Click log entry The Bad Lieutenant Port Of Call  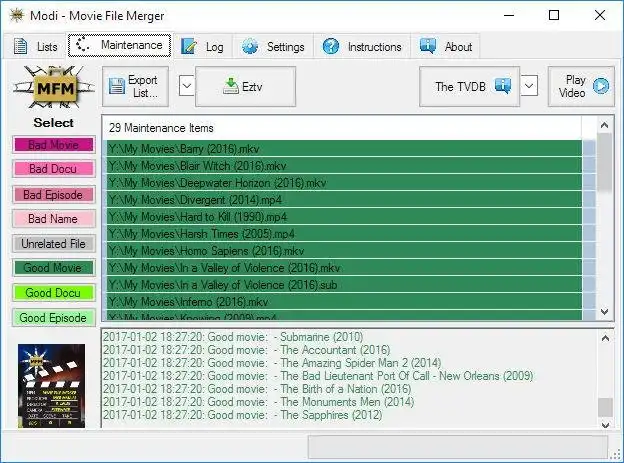(x=318, y=376)
